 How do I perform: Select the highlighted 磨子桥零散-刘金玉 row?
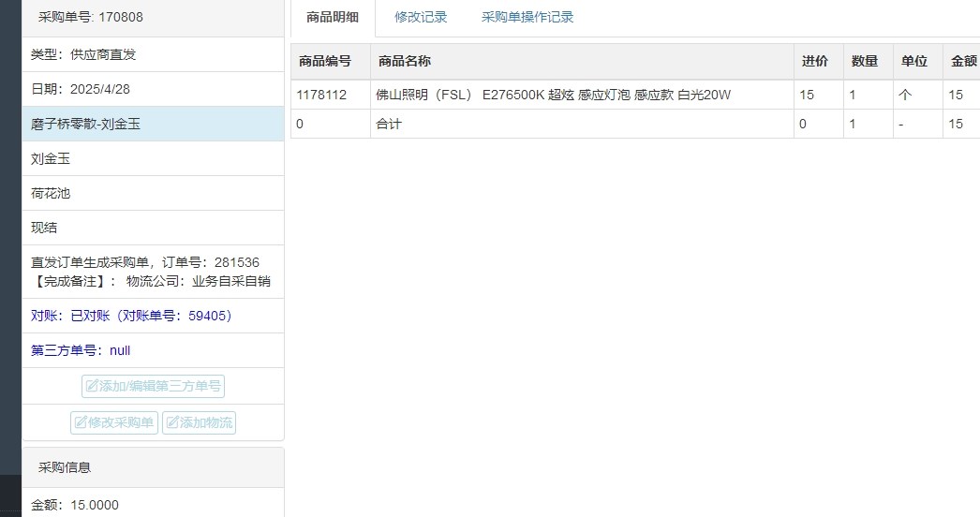(x=153, y=124)
